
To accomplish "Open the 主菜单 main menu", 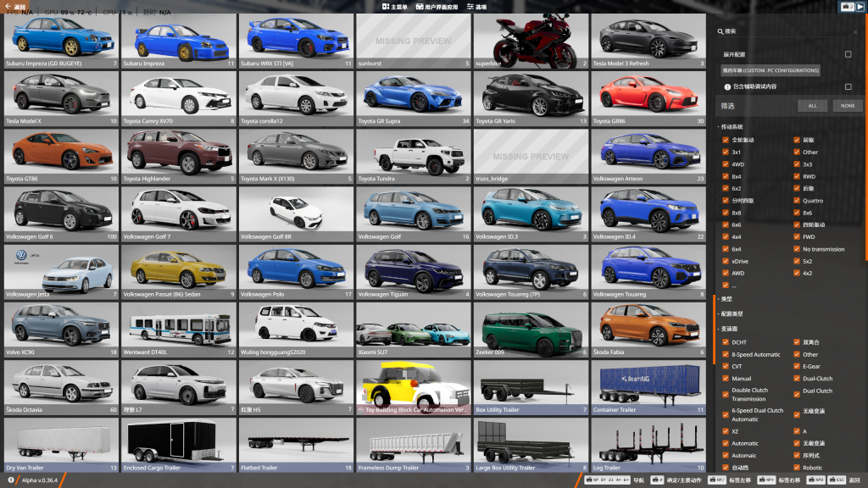I will (x=395, y=7).
